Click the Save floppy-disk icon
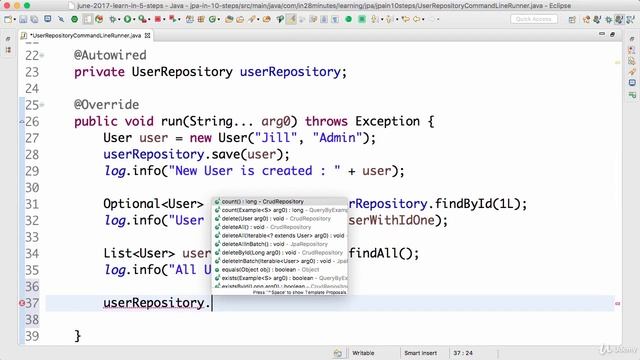The width and height of the screenshot is (640, 360). [x=23, y=19]
